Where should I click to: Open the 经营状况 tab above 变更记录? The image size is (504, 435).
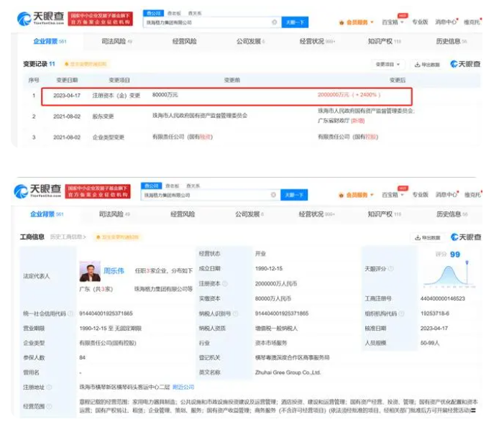317,41
